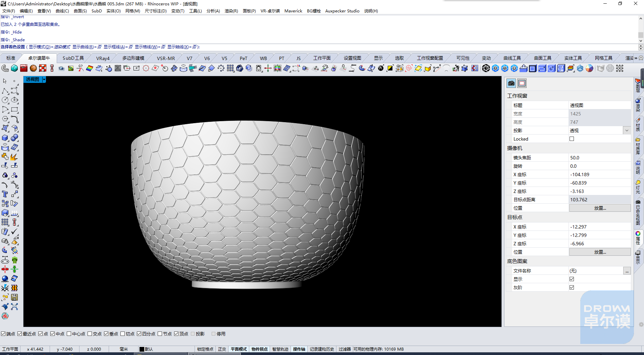Browse wallpaper file with the ellipsis button

pyautogui.click(x=627, y=271)
